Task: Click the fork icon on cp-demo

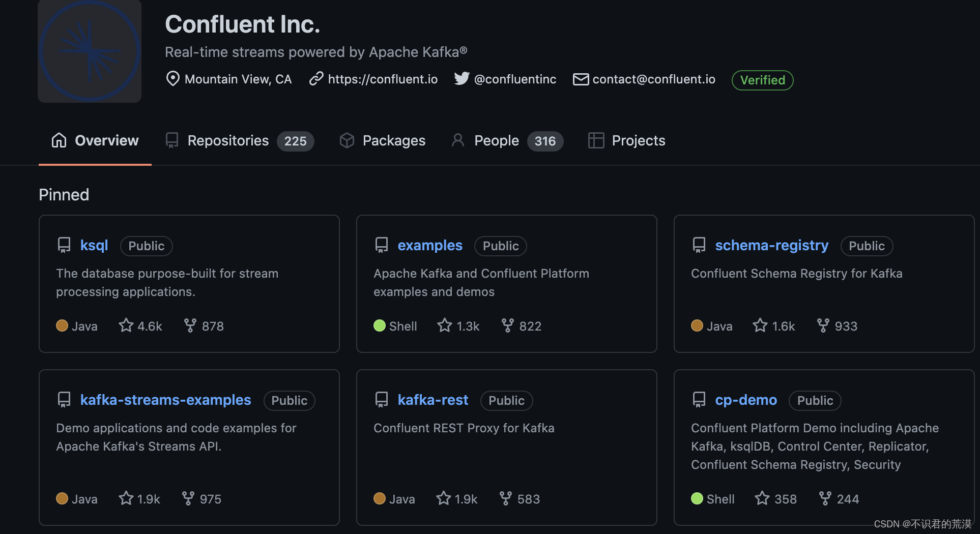Action: pyautogui.click(x=825, y=498)
